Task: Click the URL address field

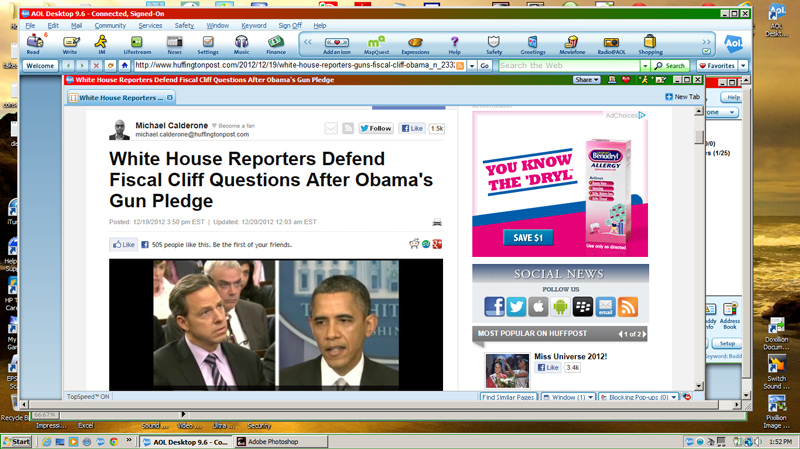Action: coord(294,66)
